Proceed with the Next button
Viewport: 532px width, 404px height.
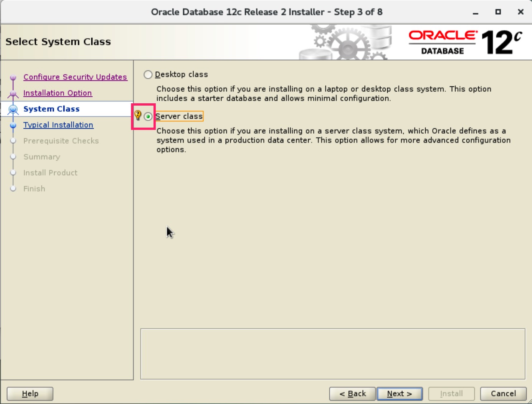click(x=400, y=394)
